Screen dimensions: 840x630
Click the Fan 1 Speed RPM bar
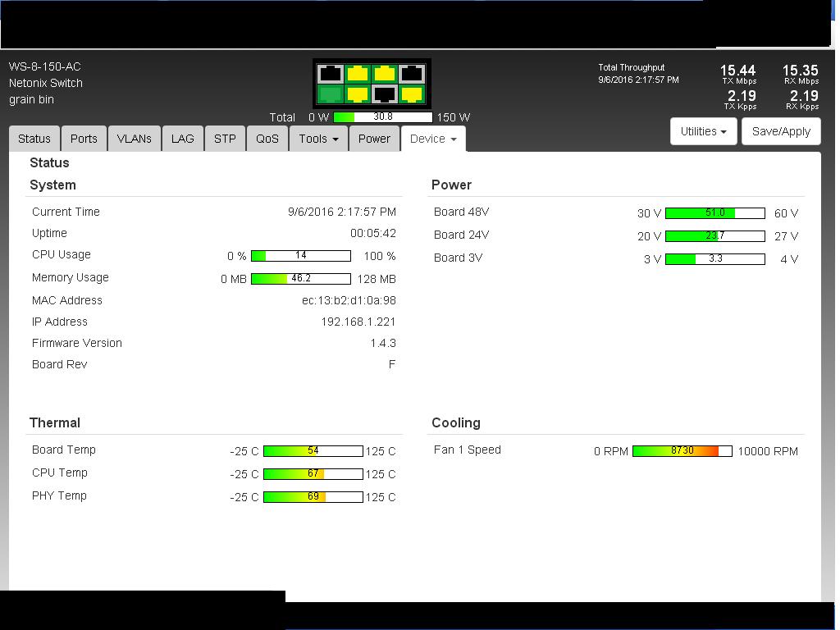pyautogui.click(x=682, y=451)
